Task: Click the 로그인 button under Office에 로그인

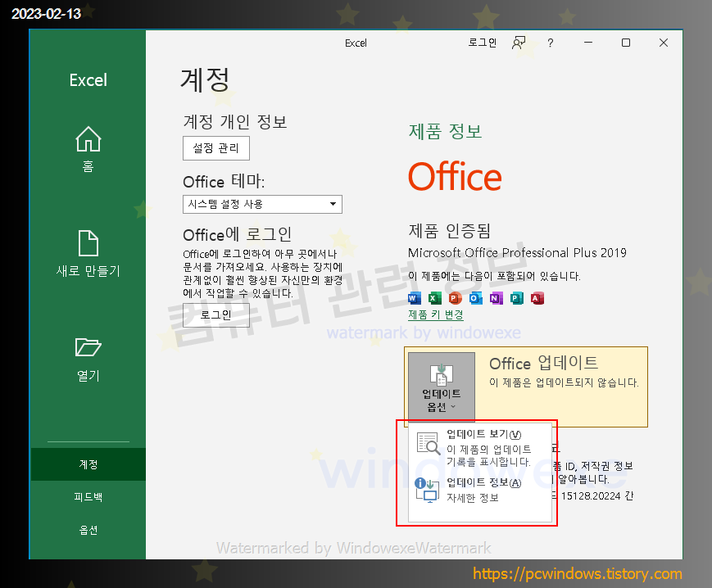Action: (x=216, y=314)
